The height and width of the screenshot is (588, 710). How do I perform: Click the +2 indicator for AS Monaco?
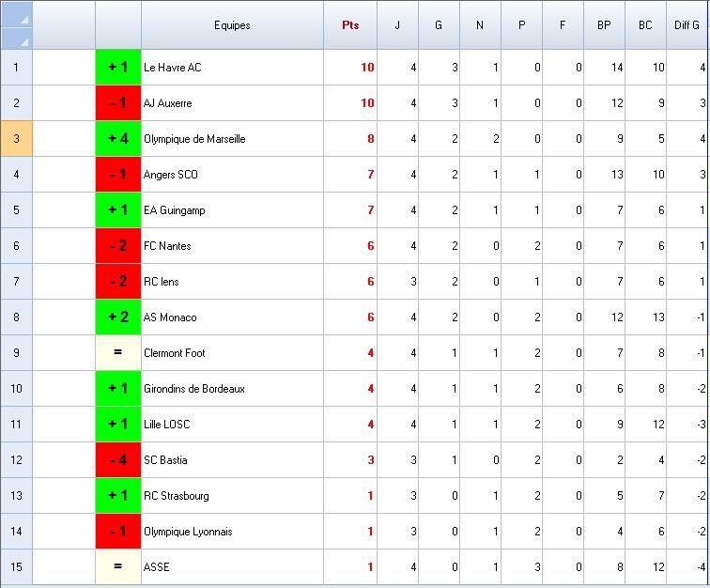pyautogui.click(x=118, y=317)
